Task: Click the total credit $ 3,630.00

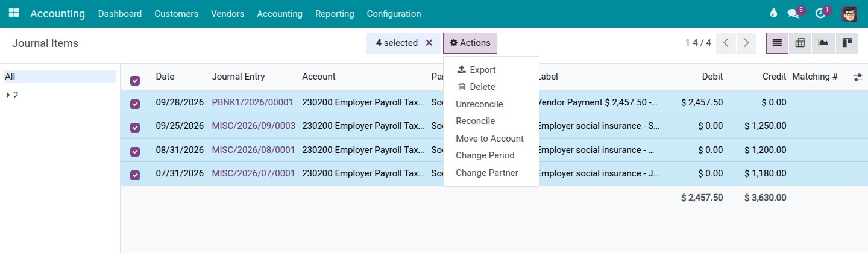Action: pos(766,198)
